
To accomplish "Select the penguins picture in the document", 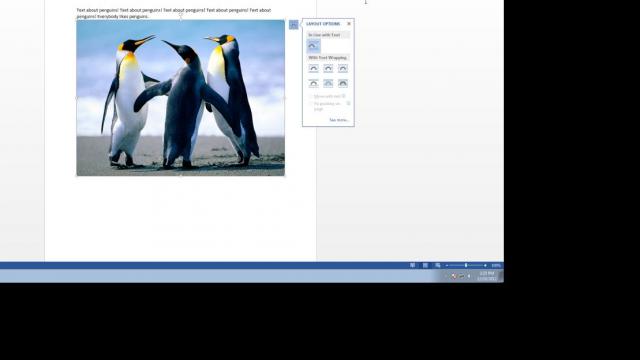I will point(181,98).
